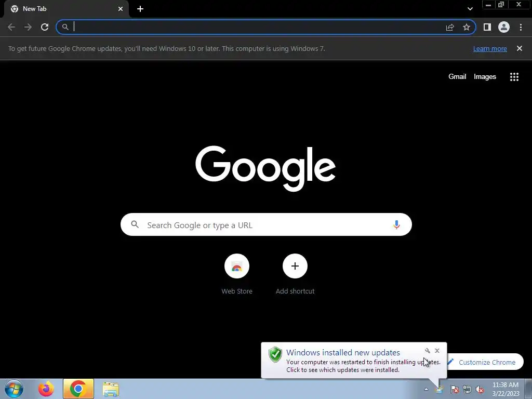Open notification settings wrench icon
Image resolution: width=532 pixels, height=399 pixels.
coord(428,351)
